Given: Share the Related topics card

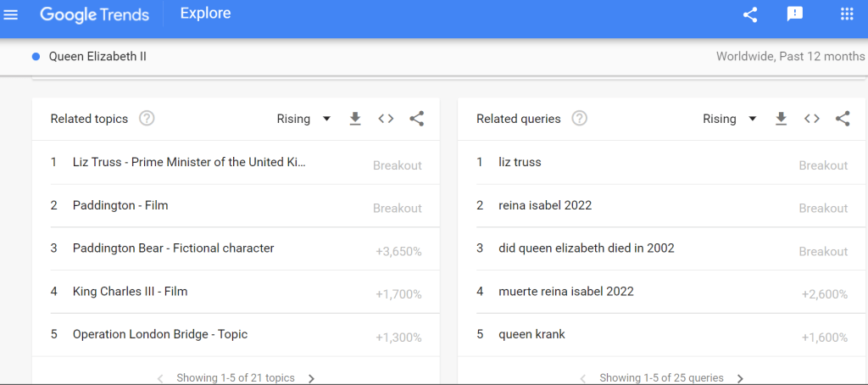Looking at the screenshot, I should coord(417,119).
